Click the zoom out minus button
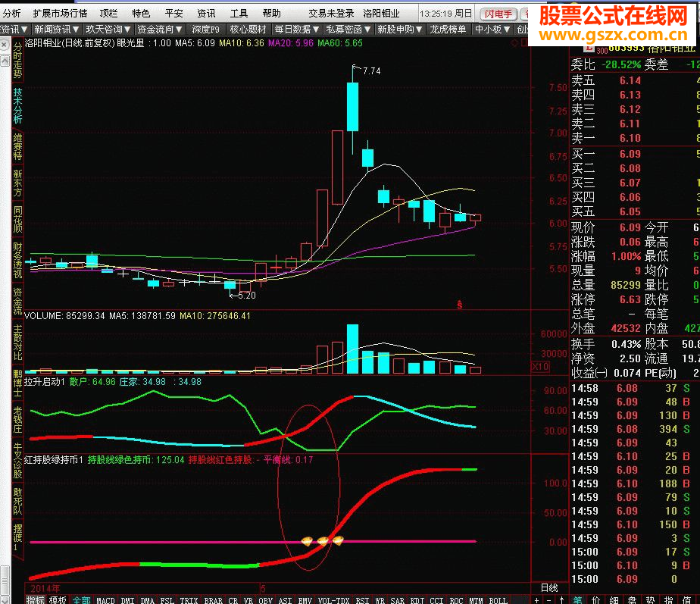Screen dimensions: 700x604 pos(549,600)
